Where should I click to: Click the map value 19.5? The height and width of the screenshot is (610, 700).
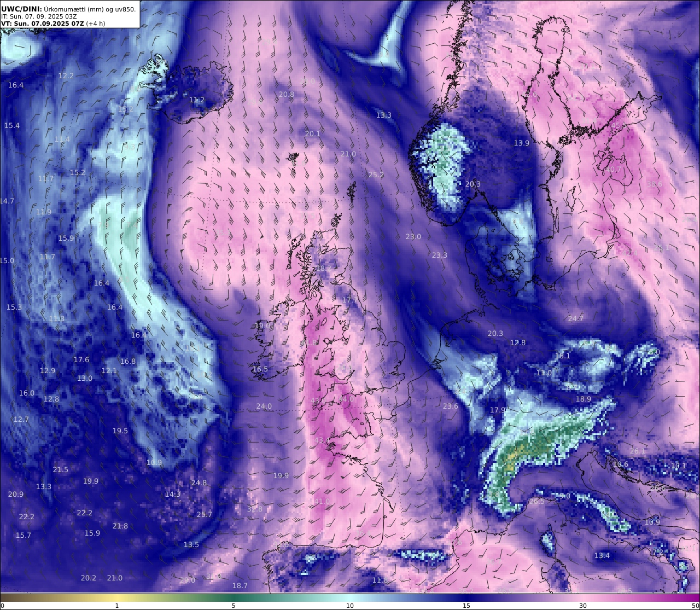[x=120, y=431]
